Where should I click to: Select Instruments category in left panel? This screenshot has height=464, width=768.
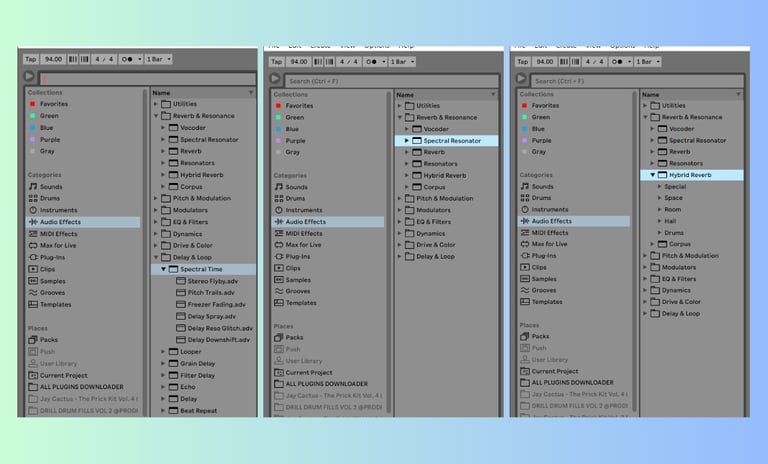pyautogui.click(x=53, y=210)
